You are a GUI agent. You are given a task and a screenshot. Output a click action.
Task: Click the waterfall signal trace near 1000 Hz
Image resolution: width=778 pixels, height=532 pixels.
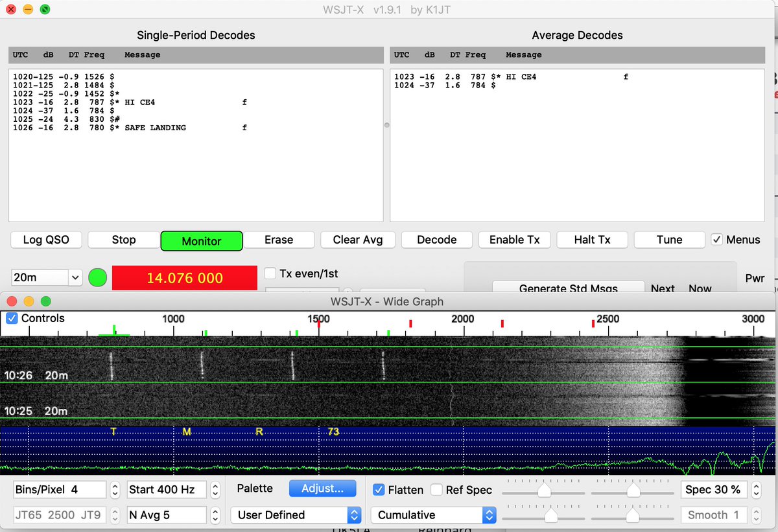pyautogui.click(x=202, y=365)
